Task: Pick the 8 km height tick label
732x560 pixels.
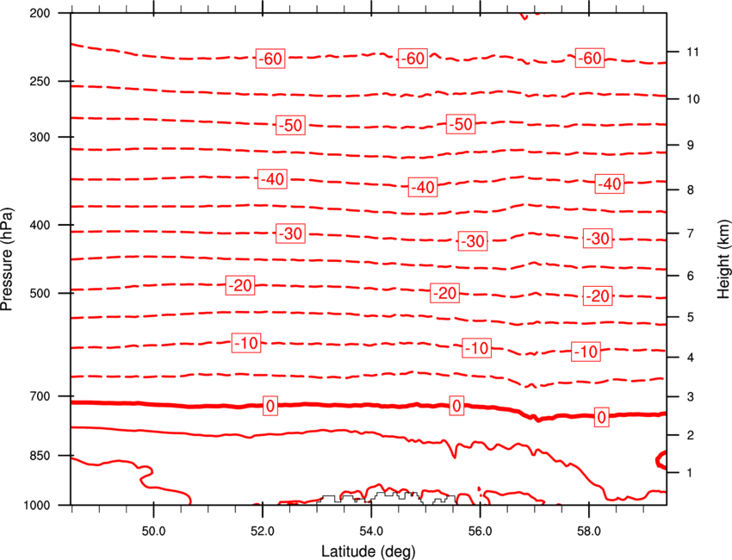Action: (691, 190)
